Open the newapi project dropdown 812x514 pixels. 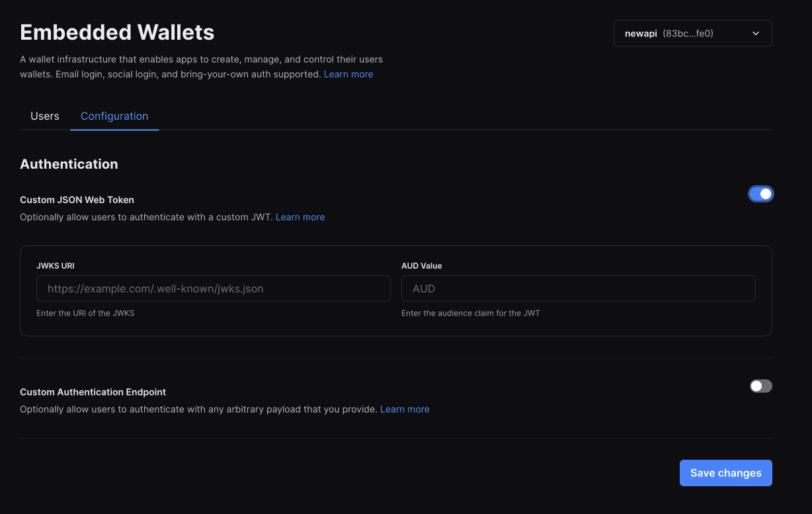coord(692,34)
